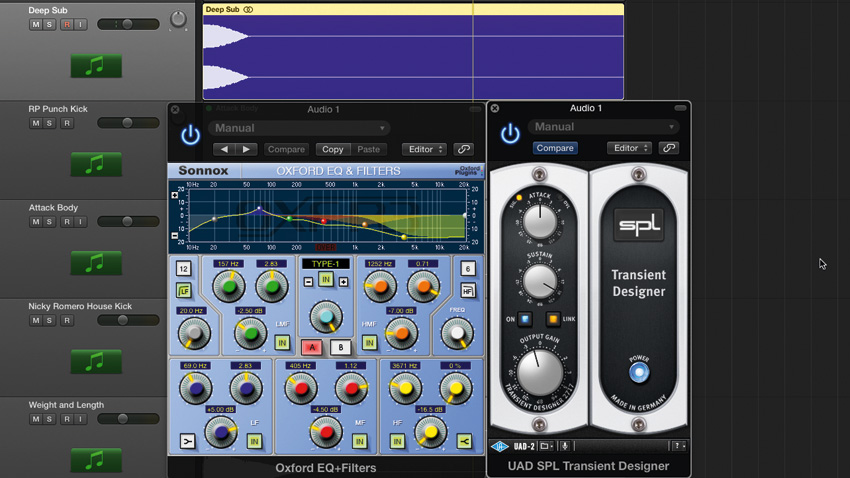The image size is (850, 478).
Task: Click the link icon in Transient Designer header
Action: pyautogui.click(x=669, y=148)
